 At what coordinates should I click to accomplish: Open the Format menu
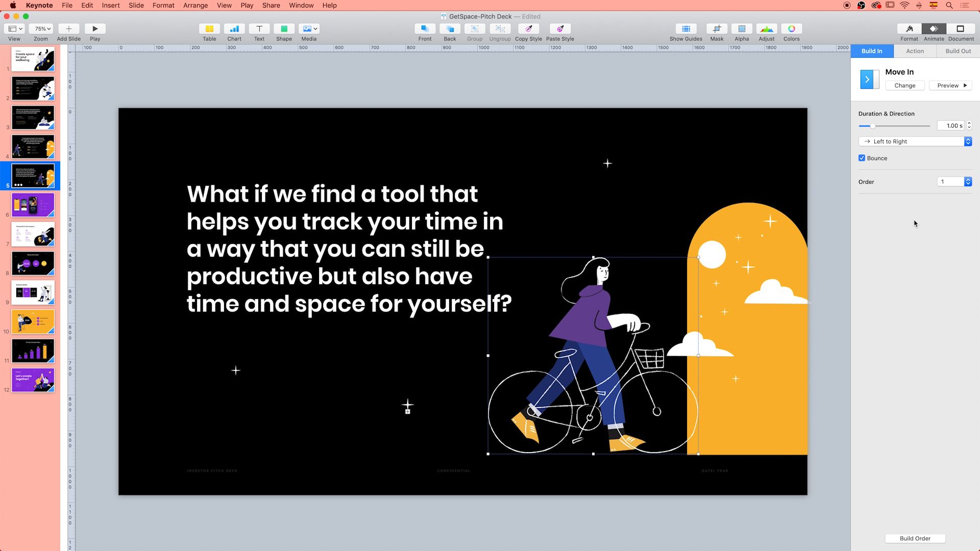(163, 5)
